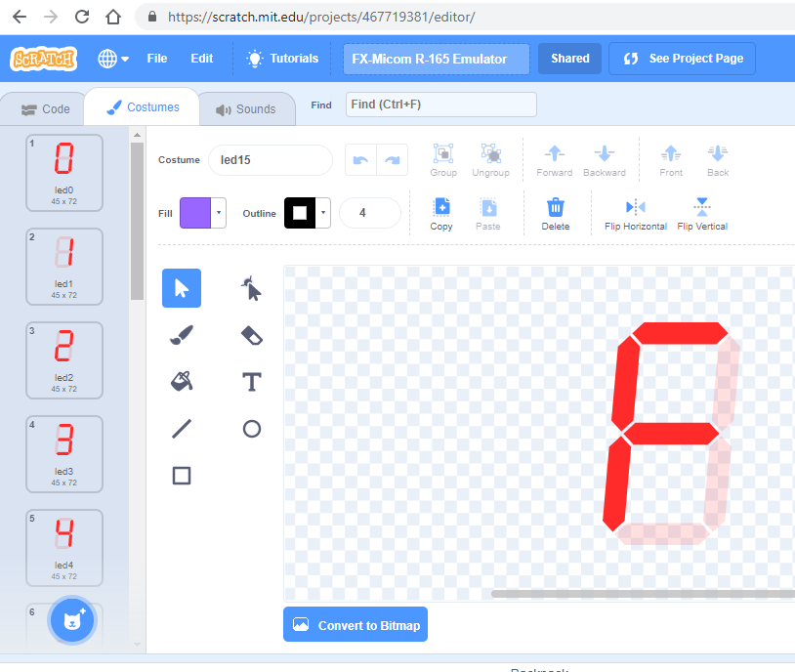The width and height of the screenshot is (795, 672).
Task: Delete the selected shape
Action: tap(555, 214)
